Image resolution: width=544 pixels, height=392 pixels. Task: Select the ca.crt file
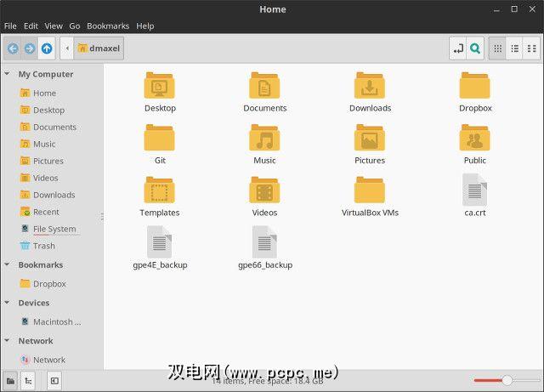click(474, 195)
